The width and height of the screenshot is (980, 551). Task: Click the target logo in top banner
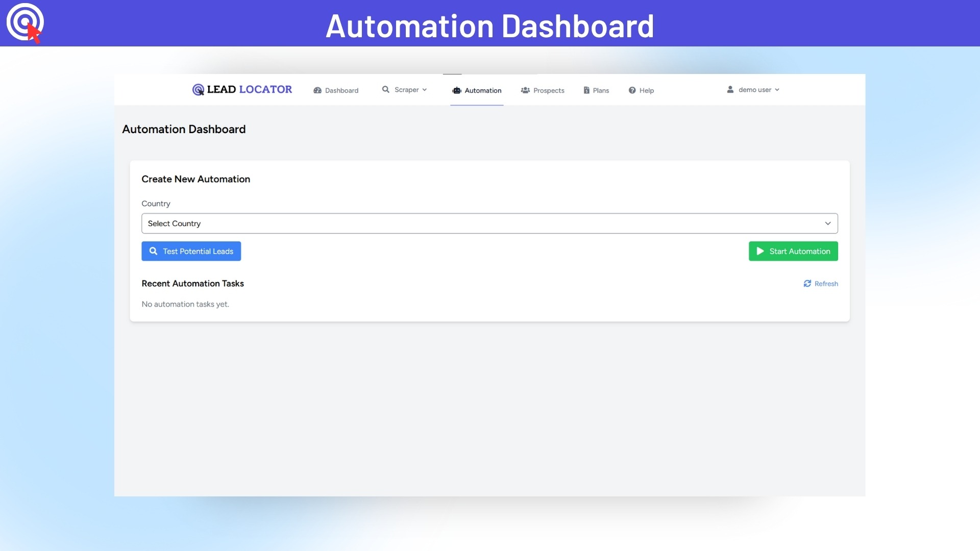(x=25, y=23)
